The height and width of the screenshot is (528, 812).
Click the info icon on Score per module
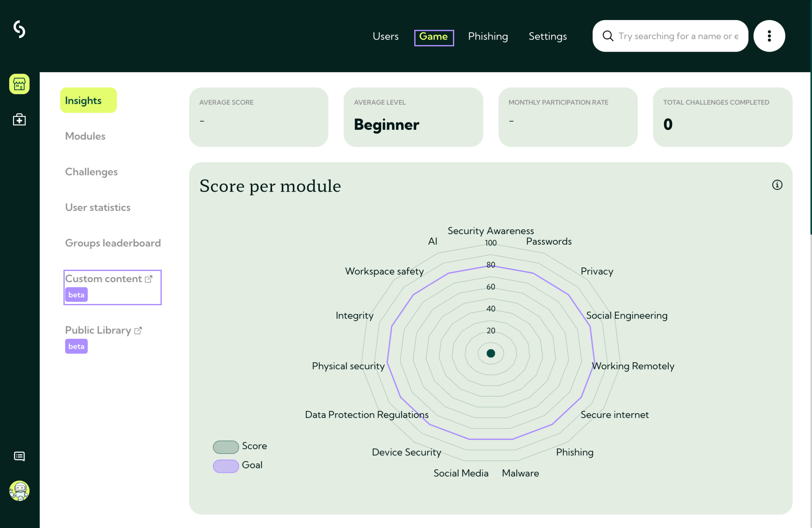(777, 185)
